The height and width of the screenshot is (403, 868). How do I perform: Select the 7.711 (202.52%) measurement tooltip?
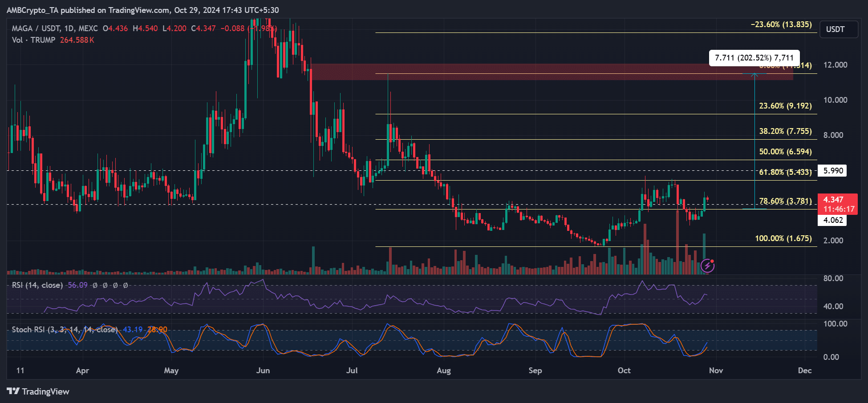point(754,58)
